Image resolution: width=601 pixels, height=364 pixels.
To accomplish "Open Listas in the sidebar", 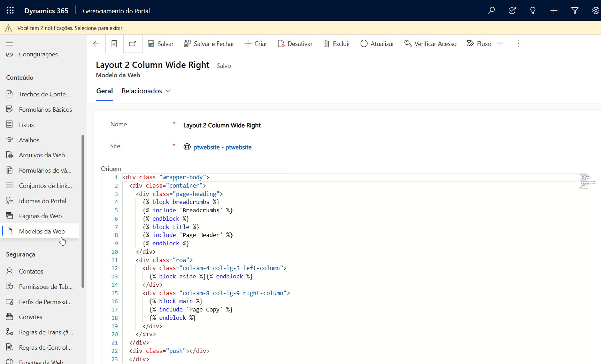I will (x=40, y=125).
